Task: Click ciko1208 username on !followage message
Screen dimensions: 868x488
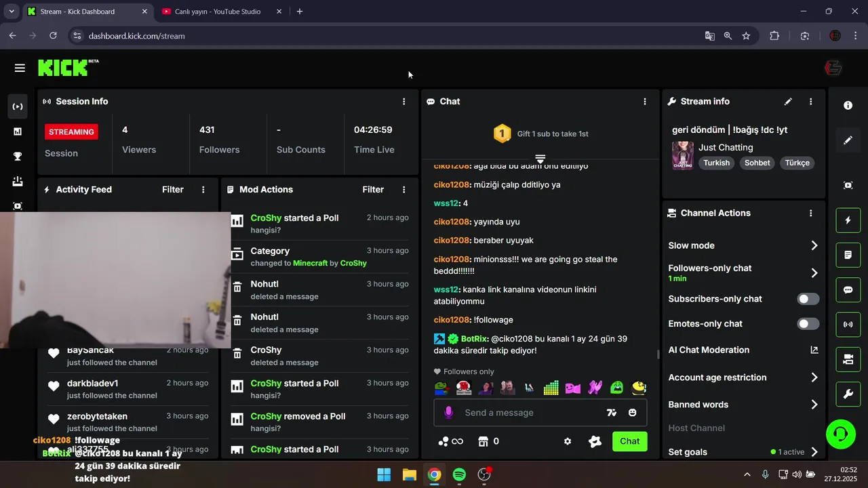Action: coord(452,320)
